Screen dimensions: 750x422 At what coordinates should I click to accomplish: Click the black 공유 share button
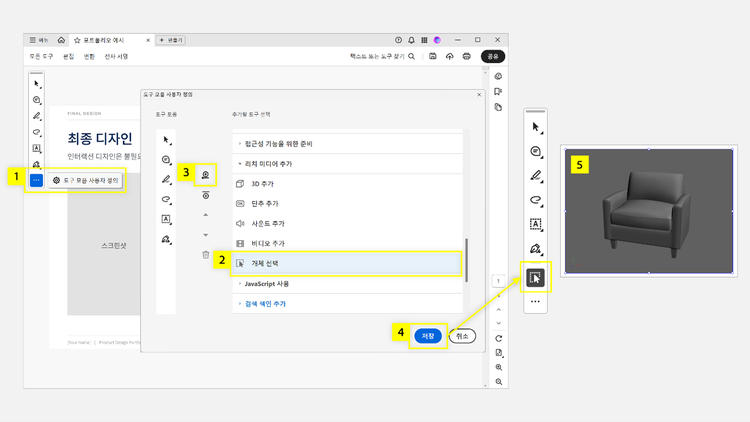(493, 56)
